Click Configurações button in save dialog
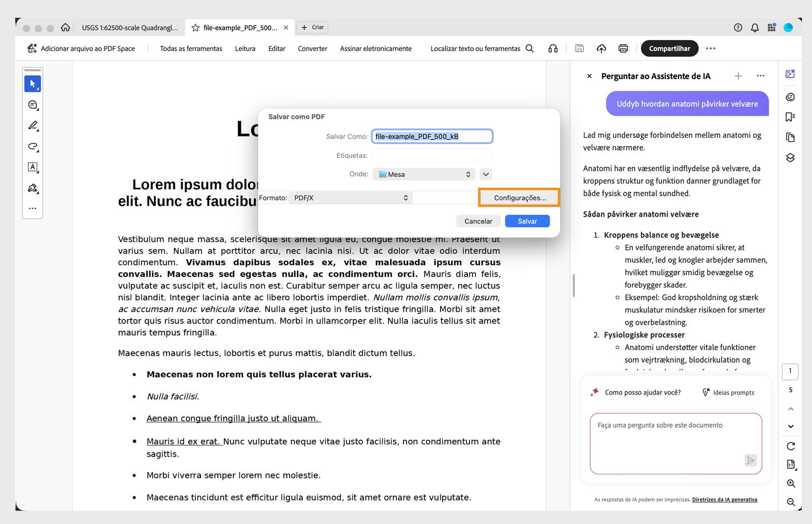Image resolution: width=812 pixels, height=524 pixels. point(520,198)
